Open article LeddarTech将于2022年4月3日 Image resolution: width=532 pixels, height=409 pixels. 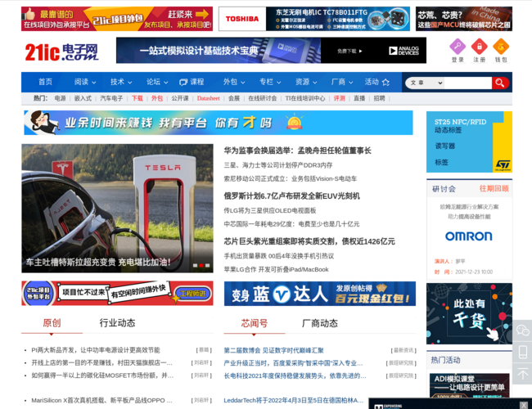294,401
